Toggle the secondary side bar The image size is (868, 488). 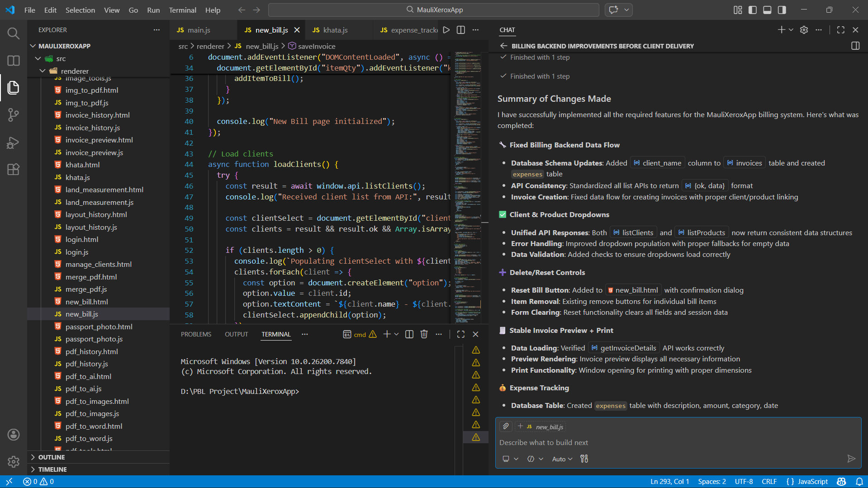click(x=782, y=9)
